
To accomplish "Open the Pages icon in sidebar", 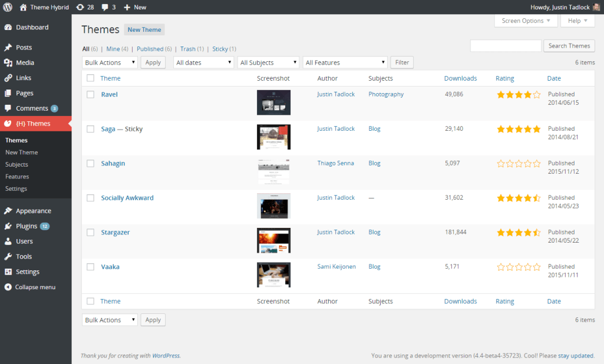I will [8, 93].
